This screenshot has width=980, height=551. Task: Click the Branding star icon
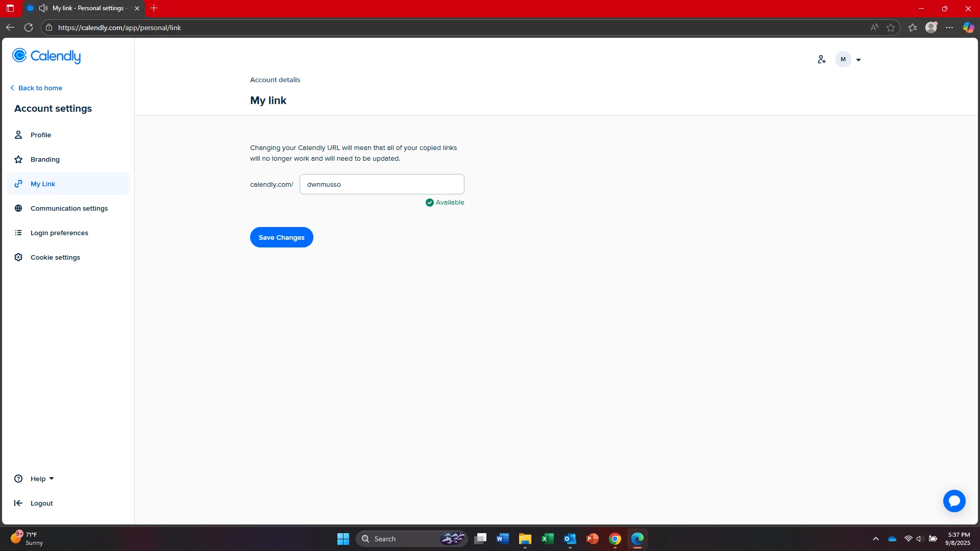pos(18,159)
